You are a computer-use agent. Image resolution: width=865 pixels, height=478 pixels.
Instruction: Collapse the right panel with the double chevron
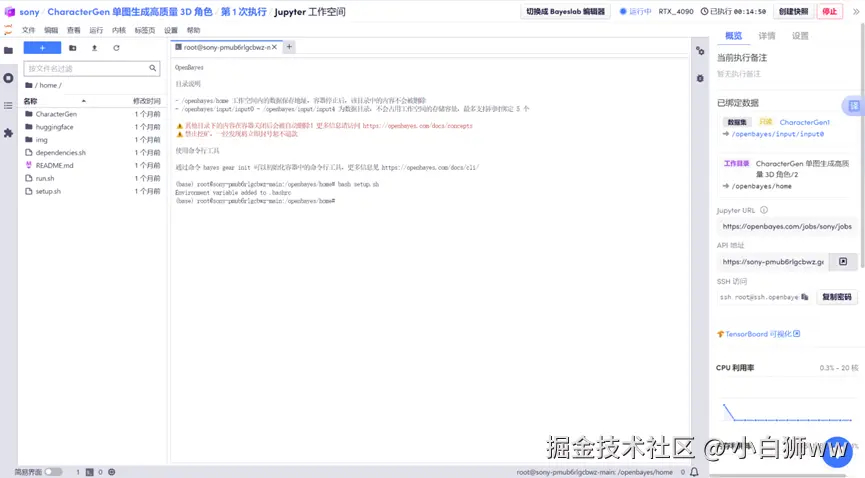pos(856,12)
